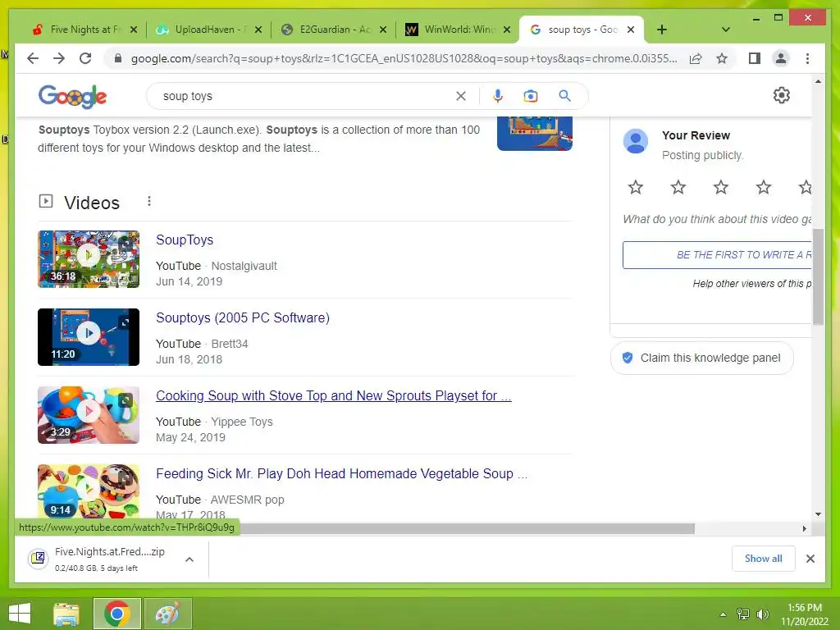Go back to the previous page
This screenshot has height=630, width=840.
tap(33, 58)
